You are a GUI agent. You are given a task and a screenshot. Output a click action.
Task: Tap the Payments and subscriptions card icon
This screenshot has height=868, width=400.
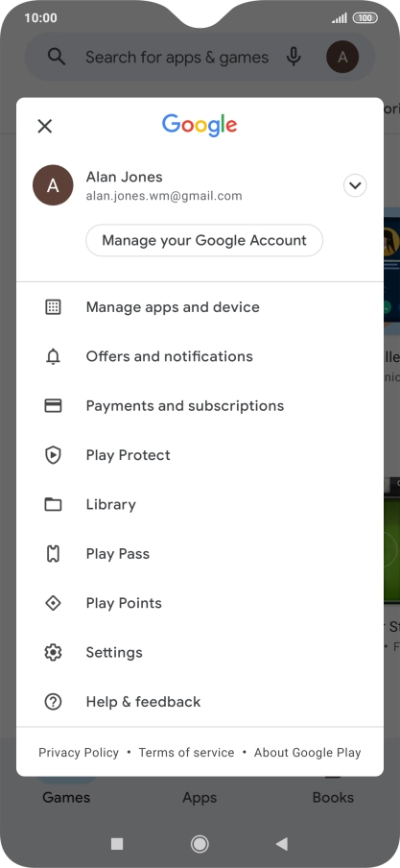tap(53, 406)
